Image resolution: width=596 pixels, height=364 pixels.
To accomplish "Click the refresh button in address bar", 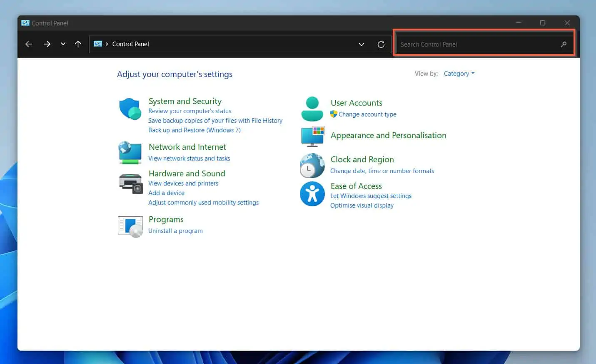I will click(381, 45).
